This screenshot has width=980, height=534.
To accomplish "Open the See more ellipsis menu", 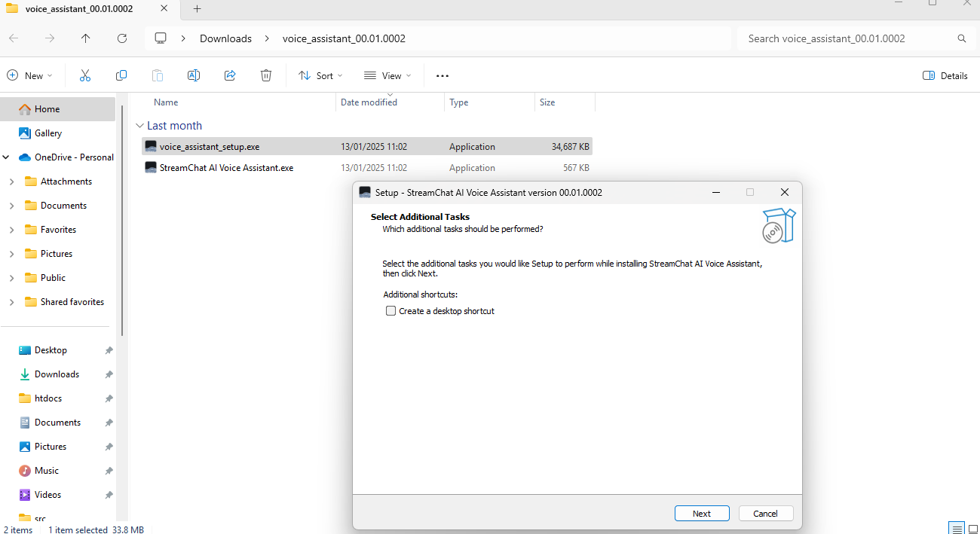I will (x=443, y=75).
